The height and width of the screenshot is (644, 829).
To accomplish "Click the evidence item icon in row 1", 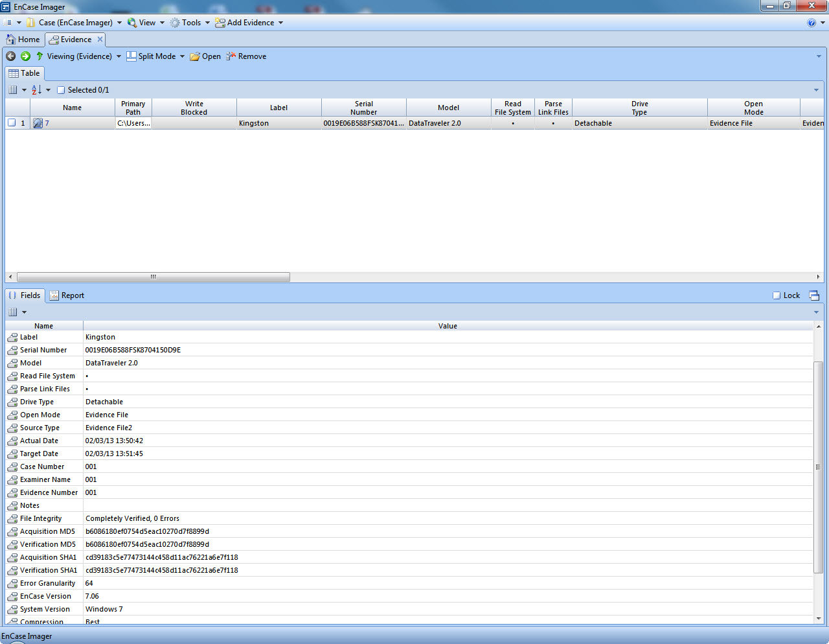I will tap(38, 123).
